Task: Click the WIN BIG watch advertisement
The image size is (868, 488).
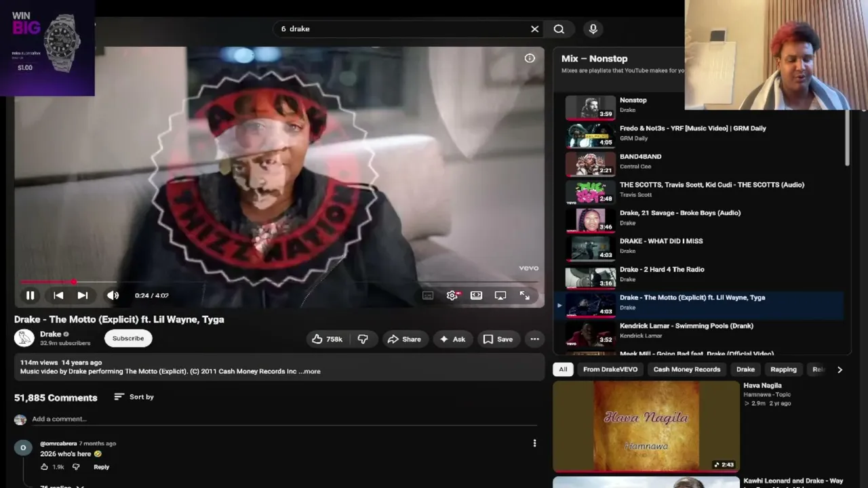Action: 47,47
